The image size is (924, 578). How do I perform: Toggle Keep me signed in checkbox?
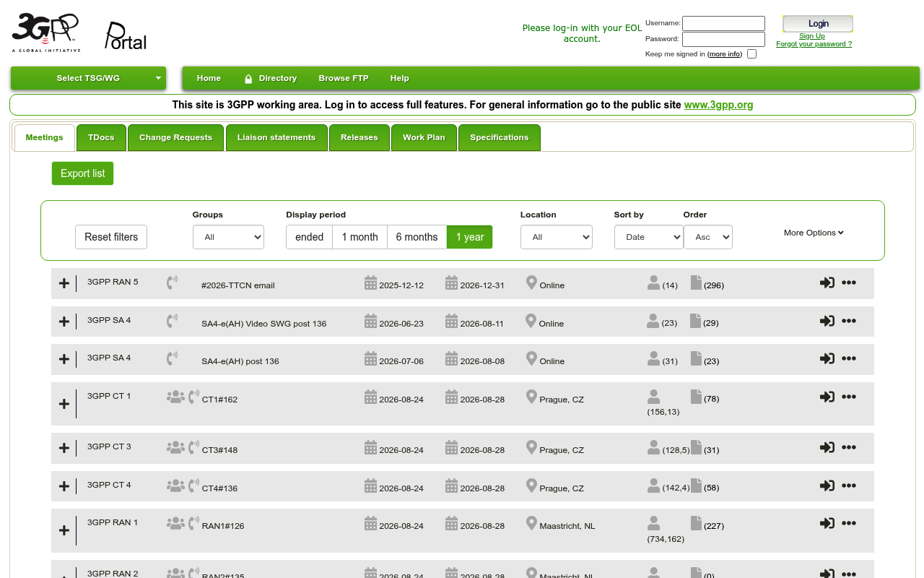pos(751,54)
